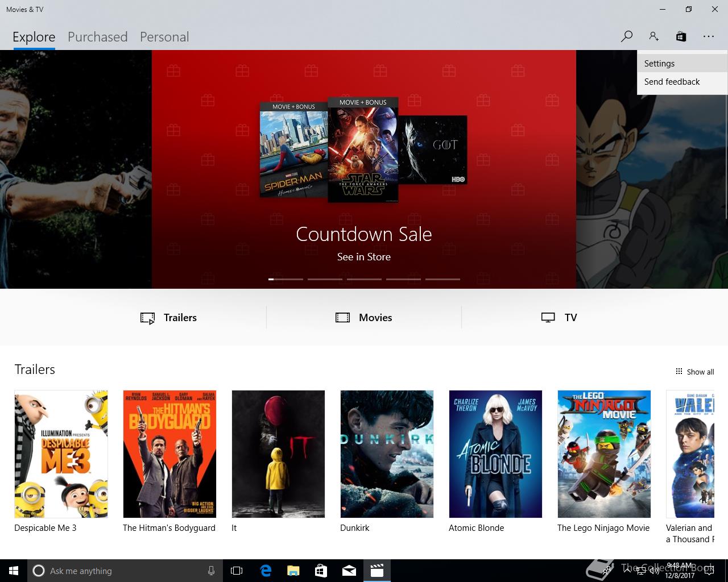The width and height of the screenshot is (728, 582).
Task: Launch Microsoft Edge from taskbar
Action: 266,571
